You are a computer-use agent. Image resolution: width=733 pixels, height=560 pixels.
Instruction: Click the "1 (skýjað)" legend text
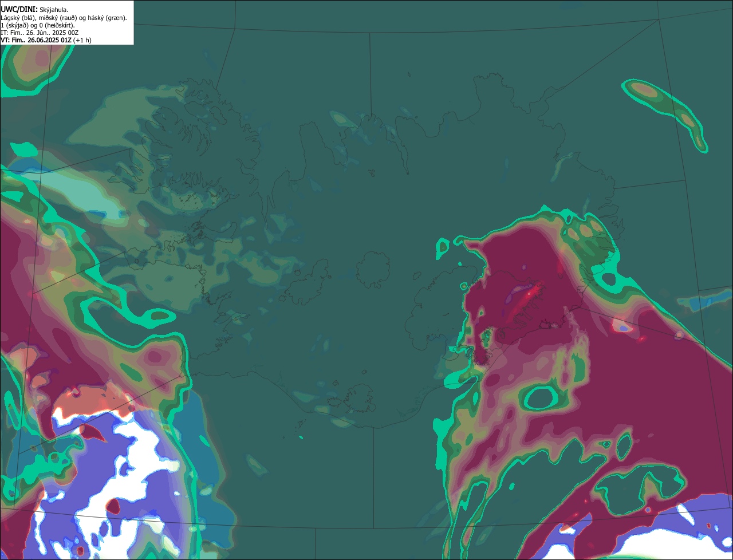15,26
